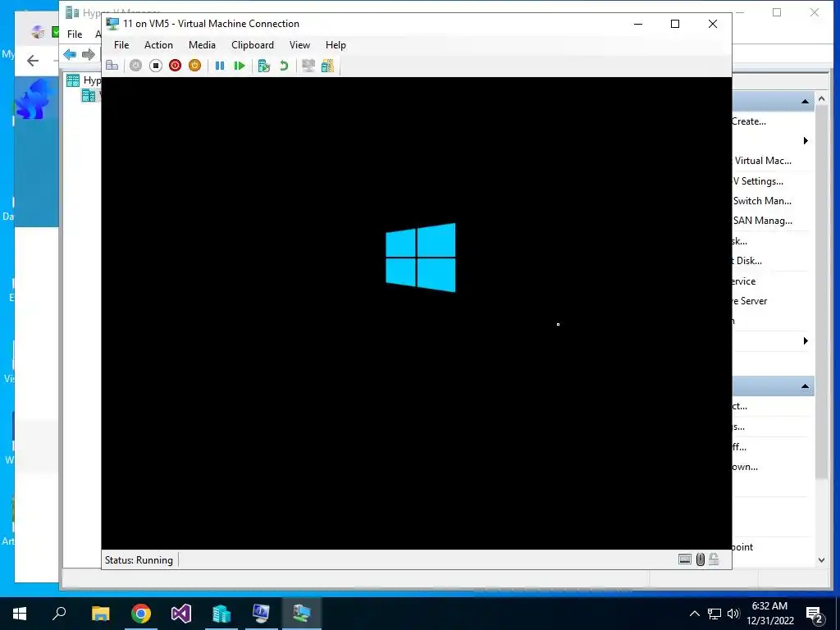
Task: Expand the submenu arrow beneath Create...
Action: pyautogui.click(x=806, y=141)
